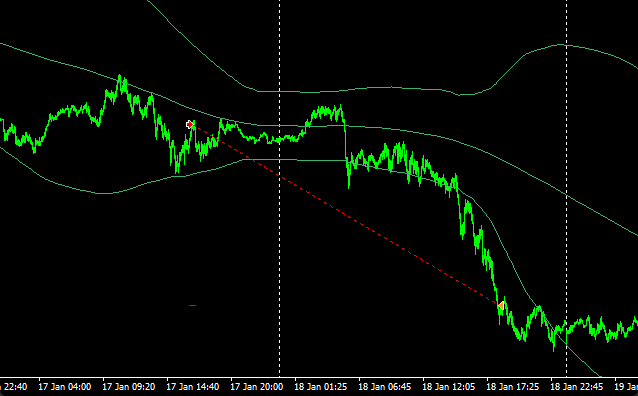Viewport: 638px width, 396px height.
Task: Click the 18 Jan 22:45 time label
Action: pyautogui.click(x=577, y=387)
